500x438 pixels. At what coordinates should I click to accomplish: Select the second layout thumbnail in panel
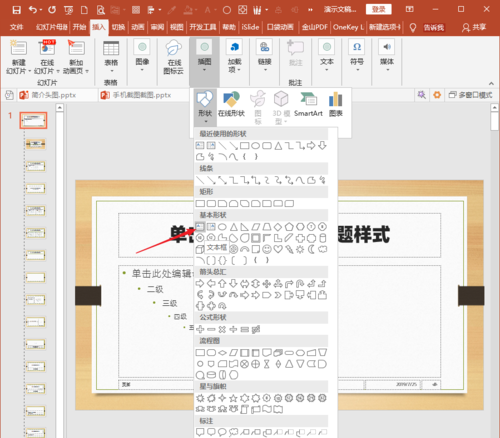[36, 166]
